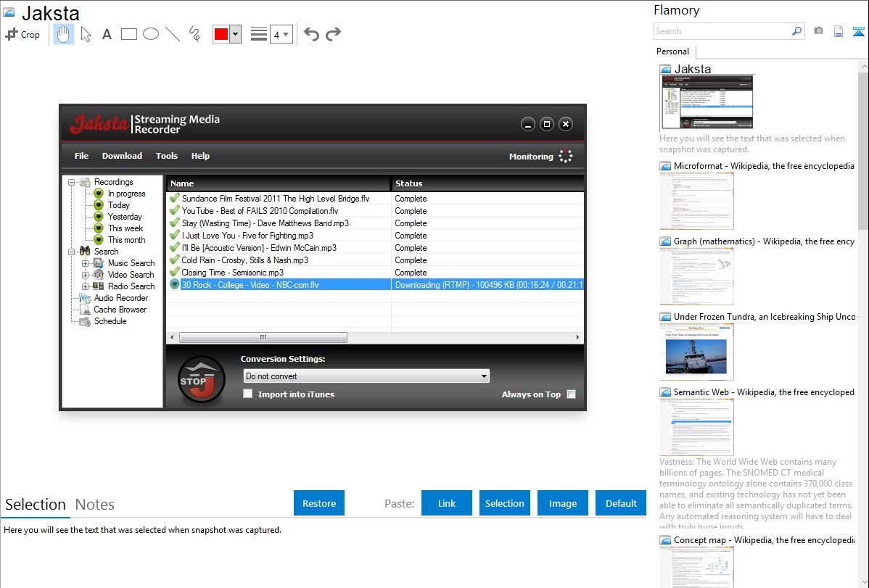Screen dimensions: 869x588
Task: Pick the ellipse drawing tool
Action: tap(151, 34)
